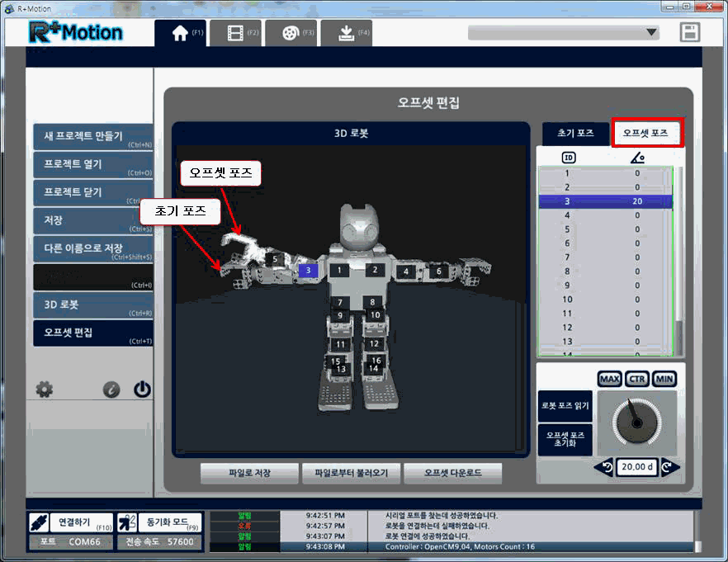Open the Home tab with house icon
This screenshot has height=562, width=728.
[180, 33]
